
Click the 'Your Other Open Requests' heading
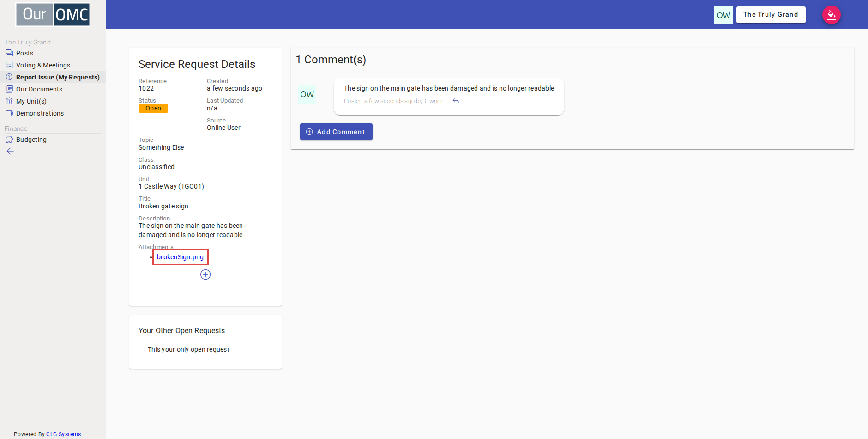[x=181, y=330]
